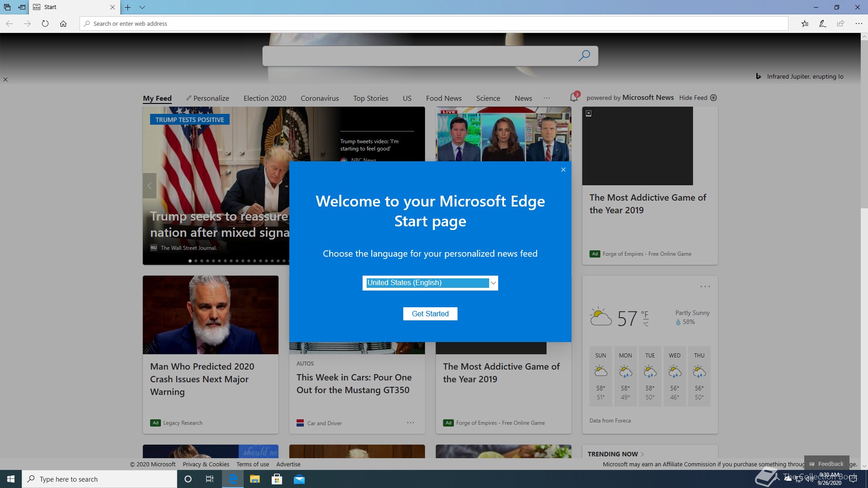Image resolution: width=868 pixels, height=488 pixels.
Task: Click Privacy & Cookies footer link
Action: (x=206, y=464)
